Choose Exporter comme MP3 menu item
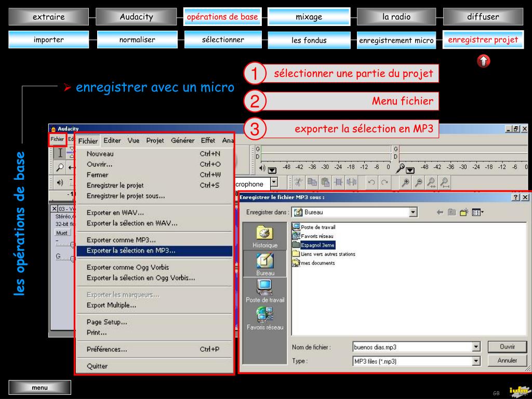The height and width of the screenshot is (399, 532). pyautogui.click(x=154, y=240)
